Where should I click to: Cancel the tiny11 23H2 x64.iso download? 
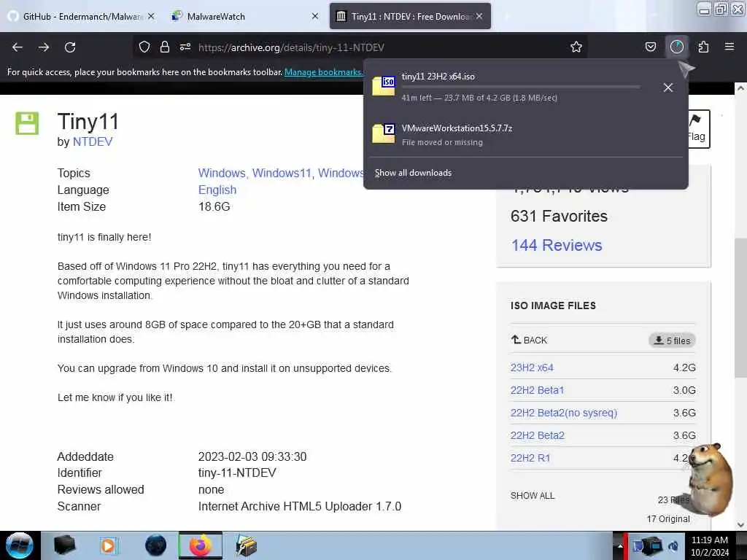coord(668,87)
